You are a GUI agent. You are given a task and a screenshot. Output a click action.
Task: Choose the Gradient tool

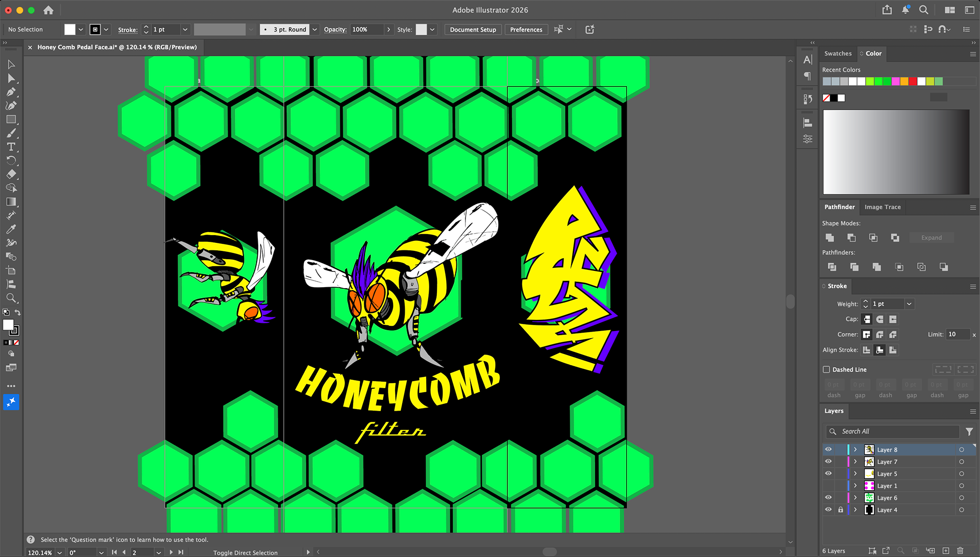point(11,201)
